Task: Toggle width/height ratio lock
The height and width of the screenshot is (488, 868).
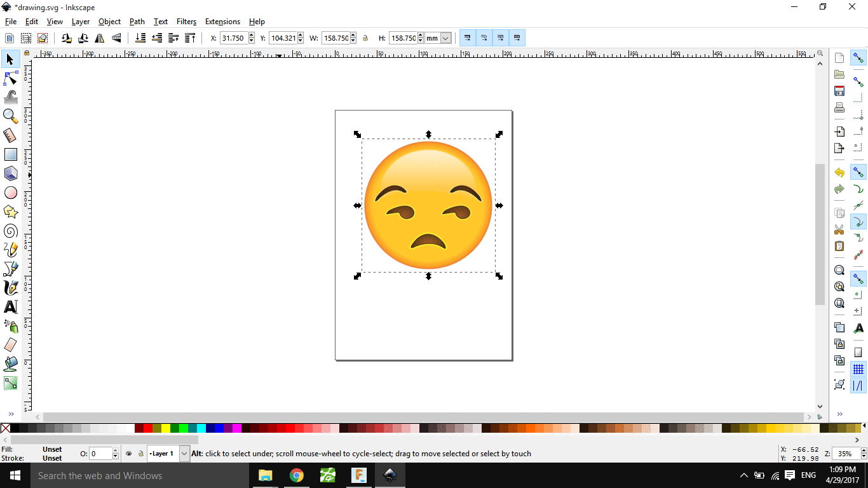Action: click(365, 38)
